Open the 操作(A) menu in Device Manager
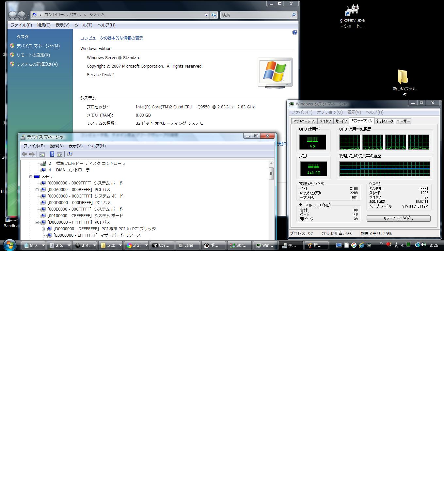Image resolution: width=444 pixels, height=504 pixels. [x=56, y=146]
